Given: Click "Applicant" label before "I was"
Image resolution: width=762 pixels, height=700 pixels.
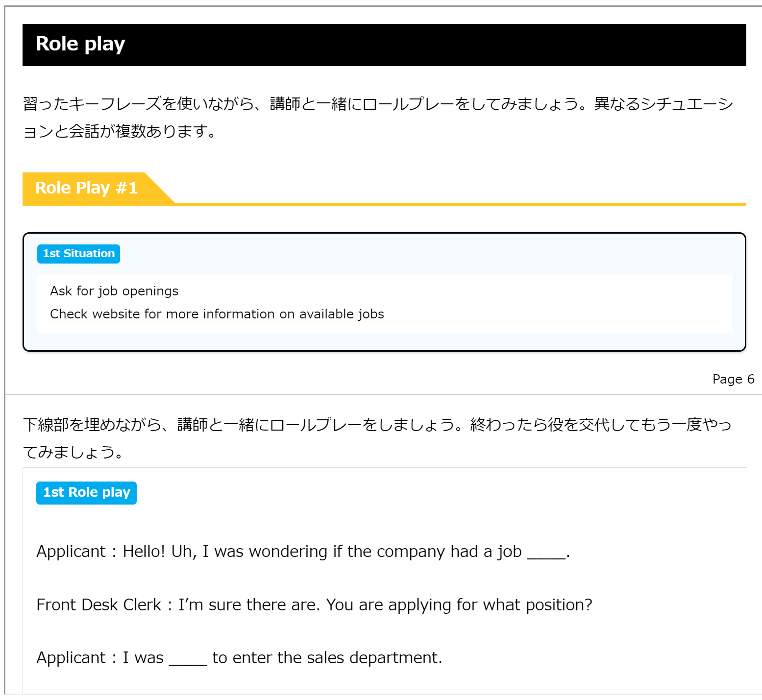Looking at the screenshot, I should click(71, 658).
